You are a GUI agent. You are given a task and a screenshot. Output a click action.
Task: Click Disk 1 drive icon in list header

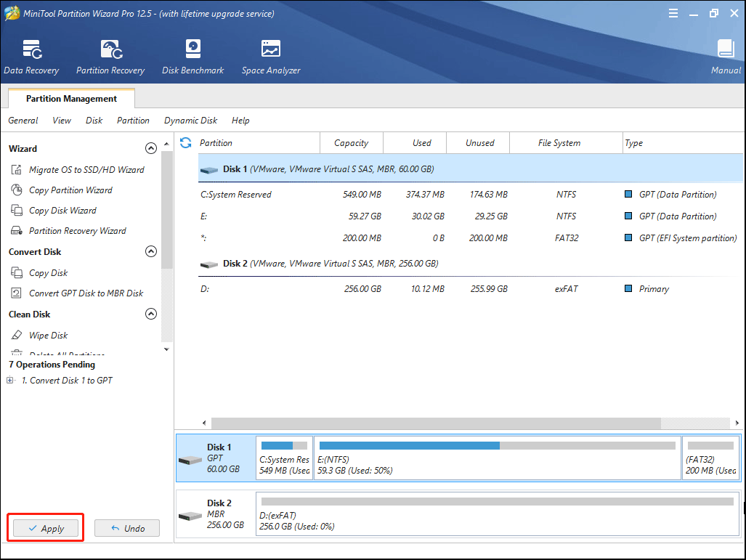[209, 170]
